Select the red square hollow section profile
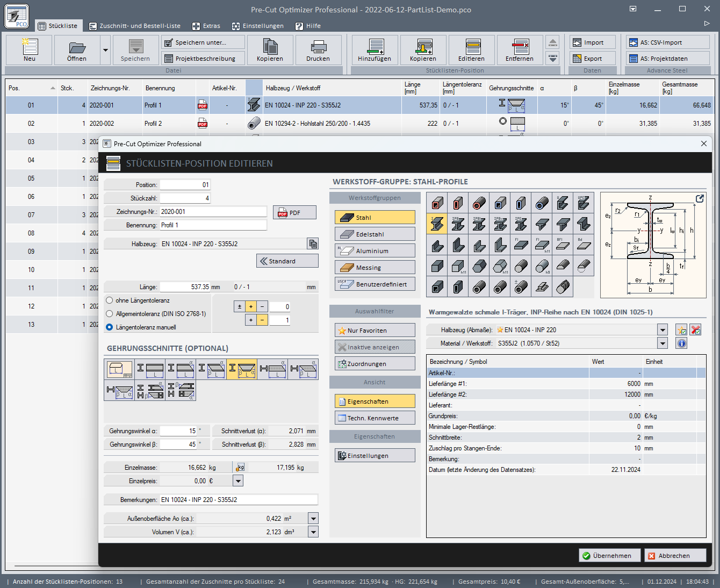Viewport: 720px width, 588px height. coord(437,203)
